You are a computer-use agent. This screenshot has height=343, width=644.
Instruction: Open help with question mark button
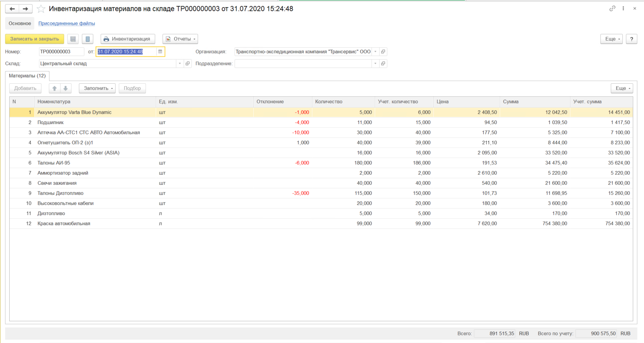click(x=632, y=39)
